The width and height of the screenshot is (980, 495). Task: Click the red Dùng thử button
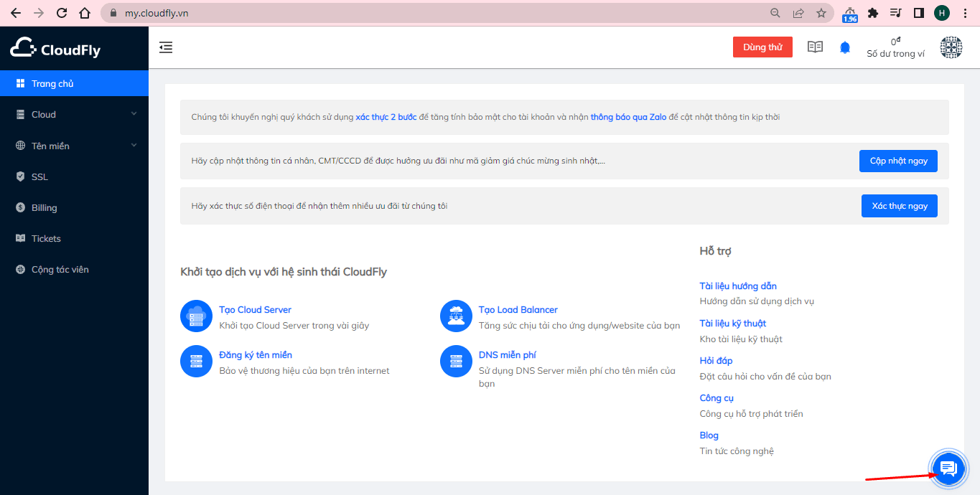point(762,47)
